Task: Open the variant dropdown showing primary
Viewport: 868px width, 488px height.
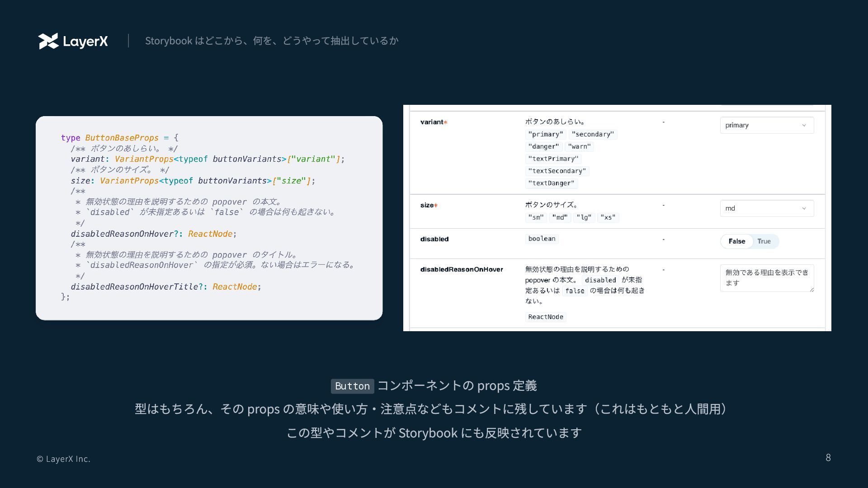Action: [766, 125]
